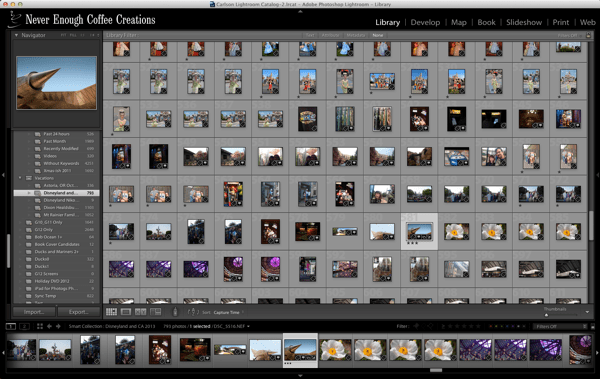600x379 pixels.
Task: Select first white flower thumbnail in the grid
Action: (x=457, y=232)
